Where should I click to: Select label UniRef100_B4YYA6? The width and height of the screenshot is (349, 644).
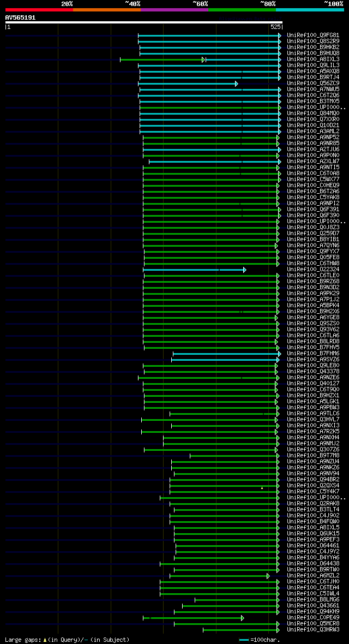point(313,557)
